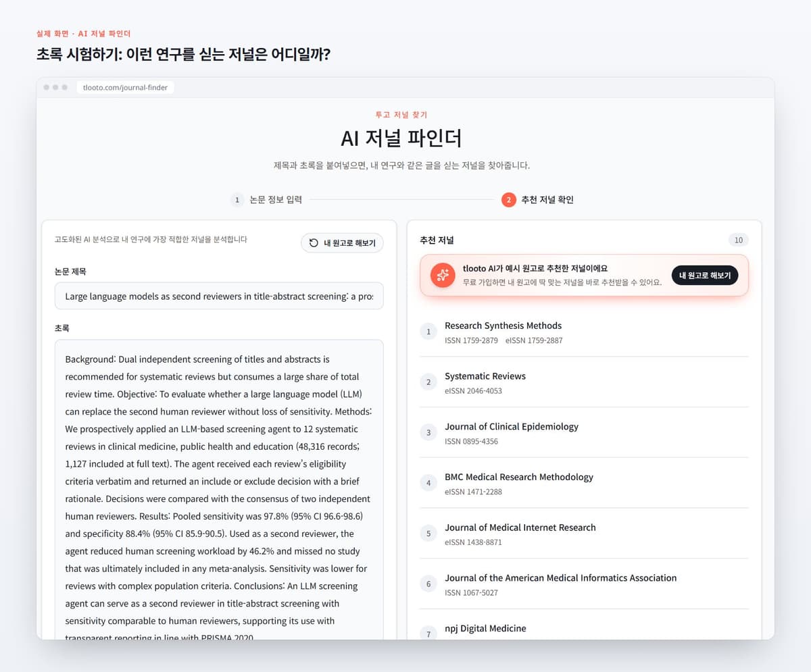Click rank badge 1 in journal list
This screenshot has height=672, width=811.
(x=428, y=332)
